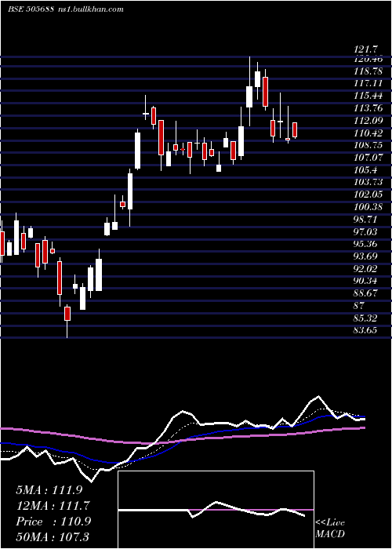Click the 50MA : 107.3 readout
Image resolution: width=392 pixels, height=549 pixels.
pos(53,536)
